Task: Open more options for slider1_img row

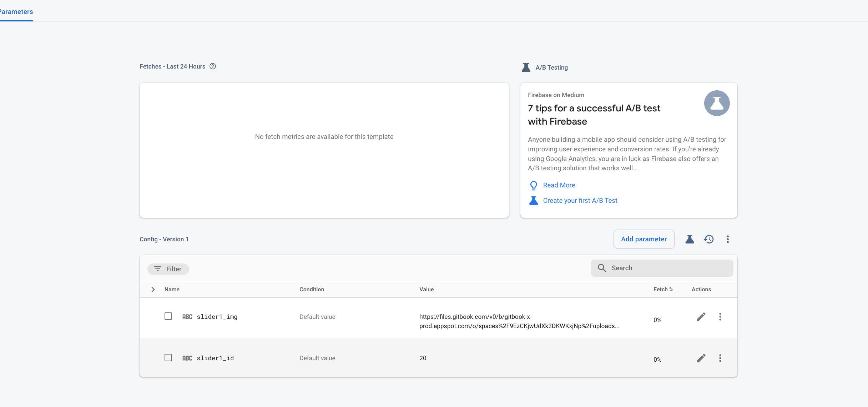Action: pyautogui.click(x=720, y=317)
